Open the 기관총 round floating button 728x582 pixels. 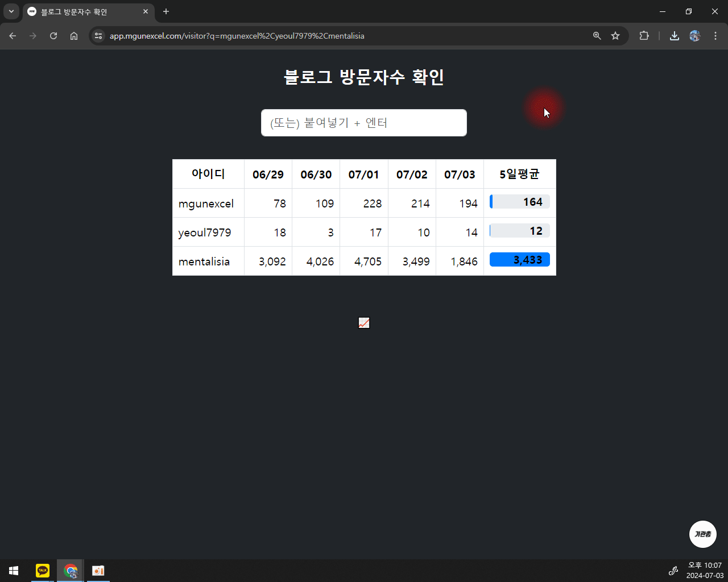(x=703, y=534)
